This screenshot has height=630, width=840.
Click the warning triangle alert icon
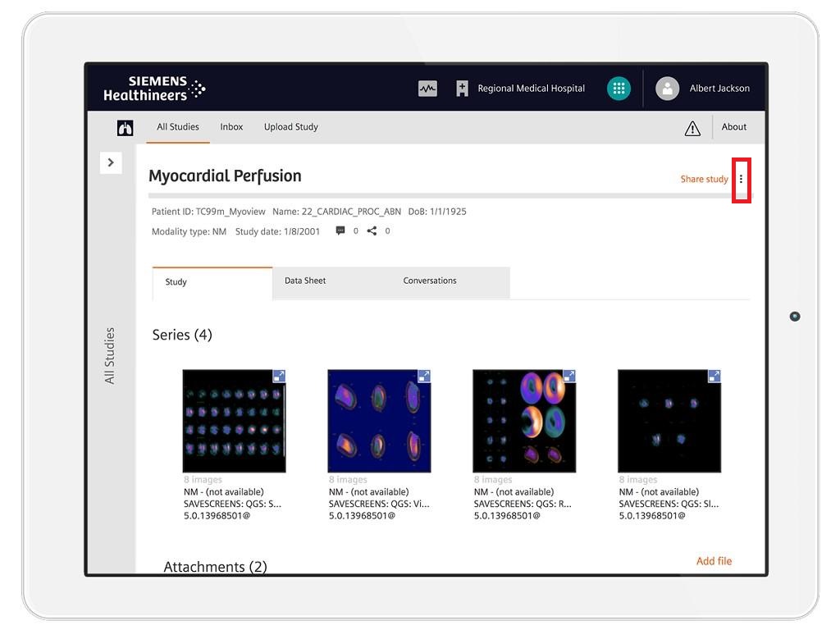click(692, 128)
